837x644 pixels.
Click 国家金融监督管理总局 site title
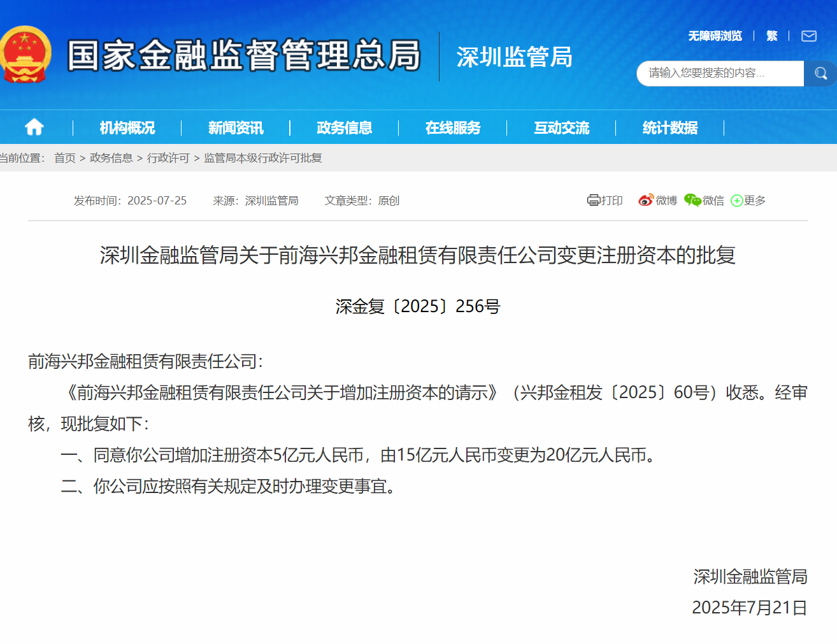coord(245,55)
